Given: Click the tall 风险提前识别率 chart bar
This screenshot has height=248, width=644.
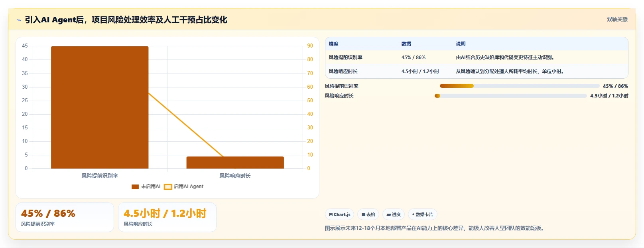Looking at the screenshot, I should tap(100, 107).
